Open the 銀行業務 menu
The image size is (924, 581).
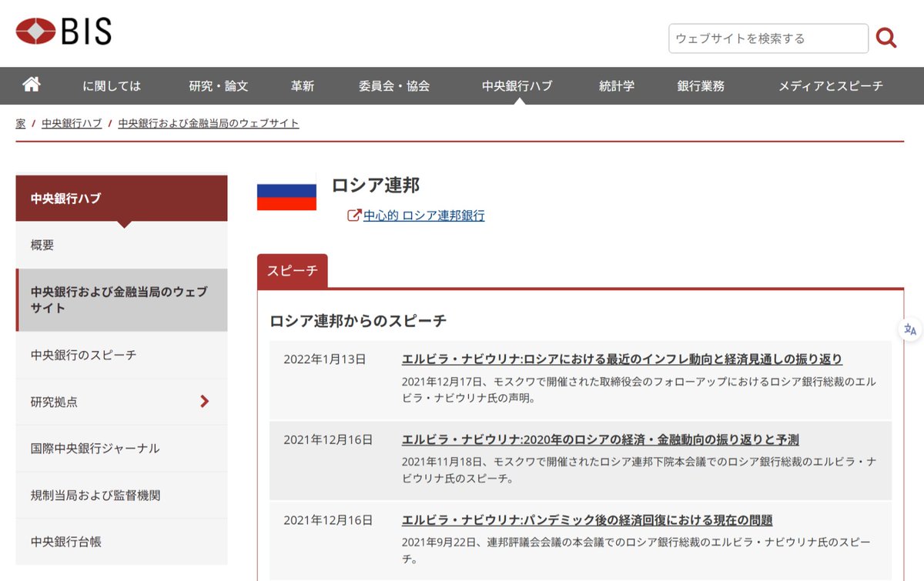[x=701, y=86]
